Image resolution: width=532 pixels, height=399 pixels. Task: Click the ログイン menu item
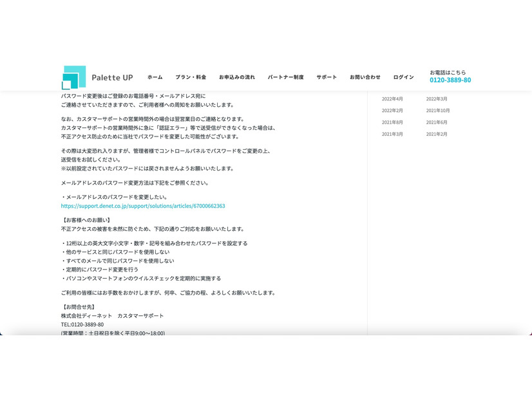(403, 77)
